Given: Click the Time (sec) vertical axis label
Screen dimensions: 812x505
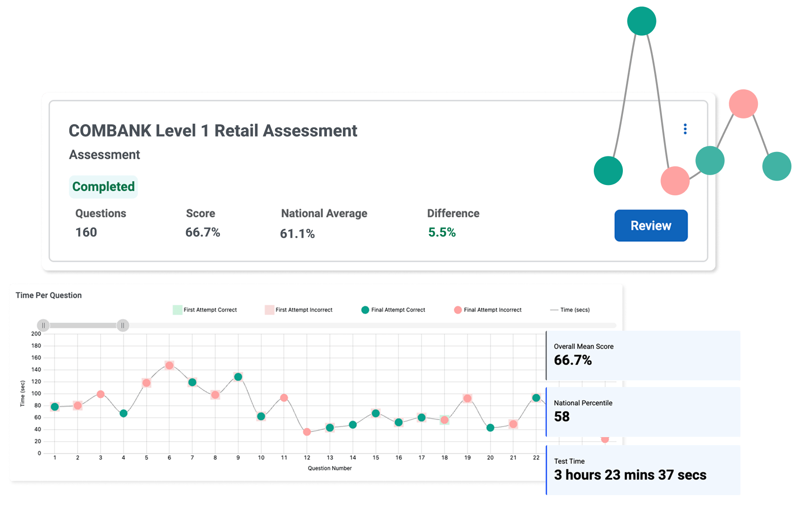Looking at the screenshot, I should tap(22, 393).
